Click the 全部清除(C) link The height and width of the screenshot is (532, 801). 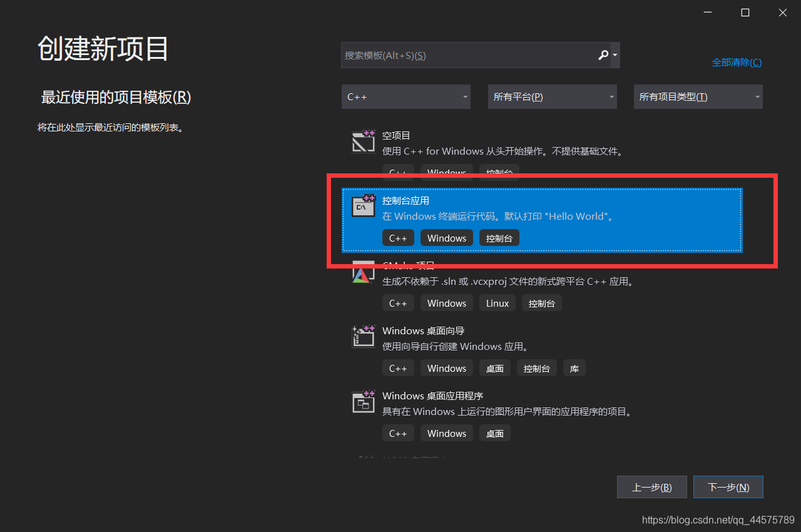pos(737,62)
